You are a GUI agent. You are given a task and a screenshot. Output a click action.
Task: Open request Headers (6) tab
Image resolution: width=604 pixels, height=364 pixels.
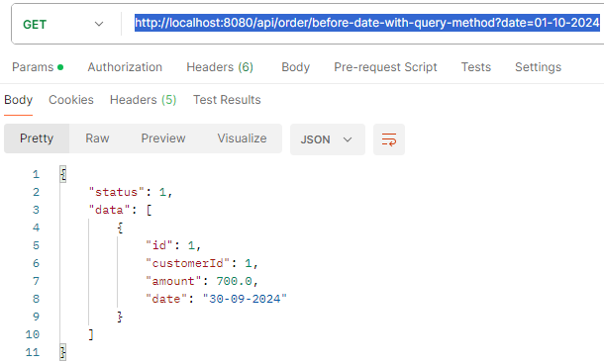pyautogui.click(x=220, y=67)
